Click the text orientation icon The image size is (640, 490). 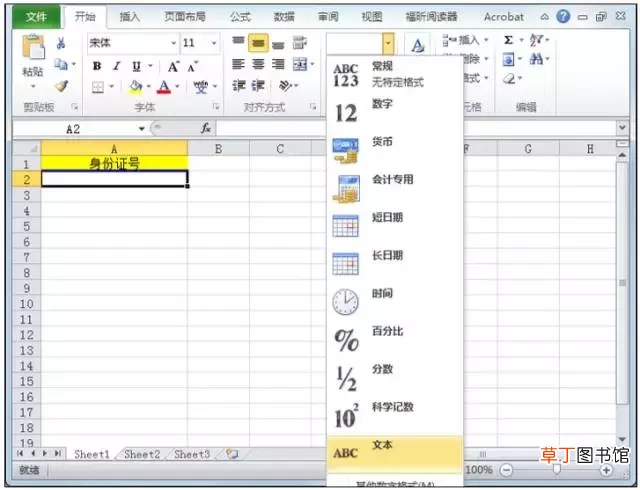click(285, 86)
